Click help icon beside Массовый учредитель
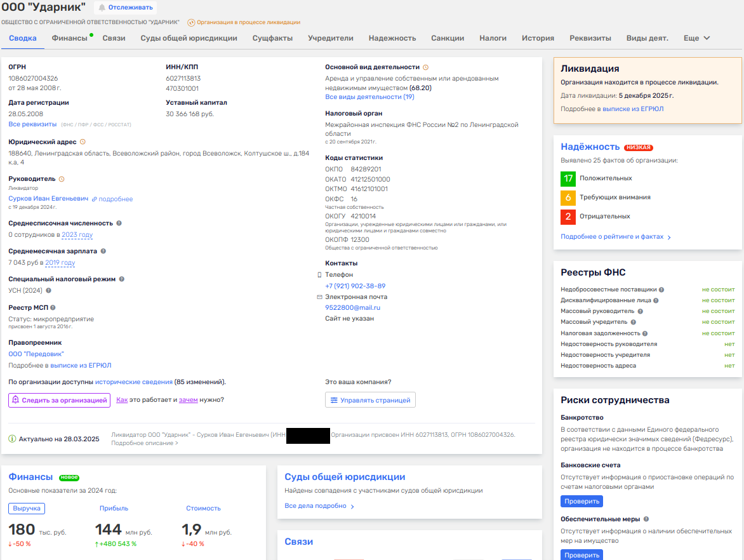744x560 pixels. [634, 323]
